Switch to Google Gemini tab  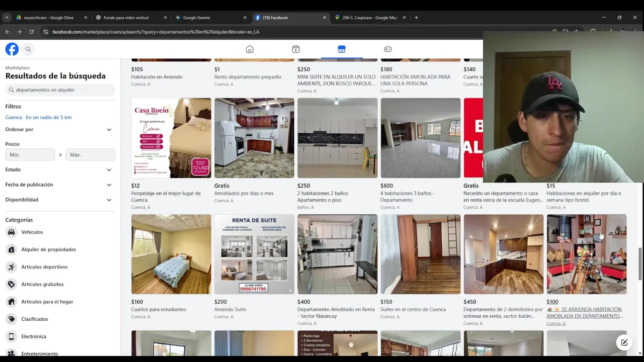click(211, 18)
